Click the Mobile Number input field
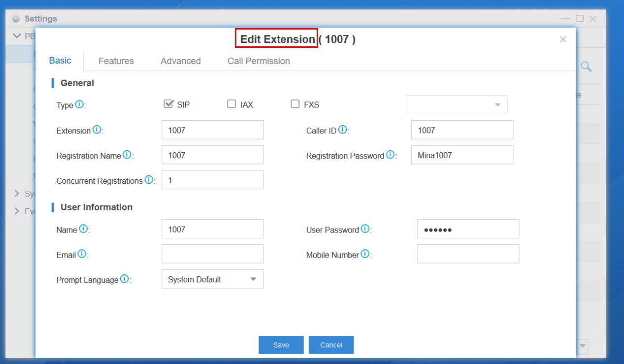The width and height of the screenshot is (624, 364). coord(468,254)
